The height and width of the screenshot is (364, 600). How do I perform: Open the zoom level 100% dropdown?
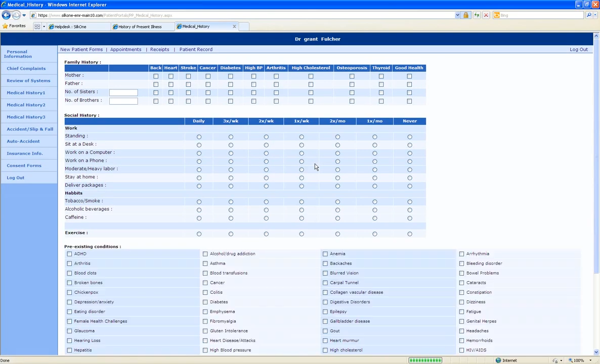(x=590, y=360)
